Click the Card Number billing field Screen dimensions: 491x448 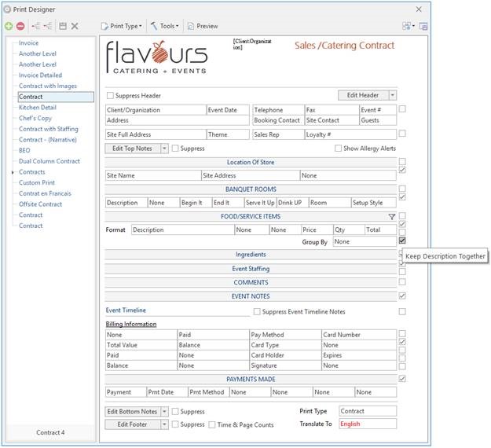coord(359,335)
